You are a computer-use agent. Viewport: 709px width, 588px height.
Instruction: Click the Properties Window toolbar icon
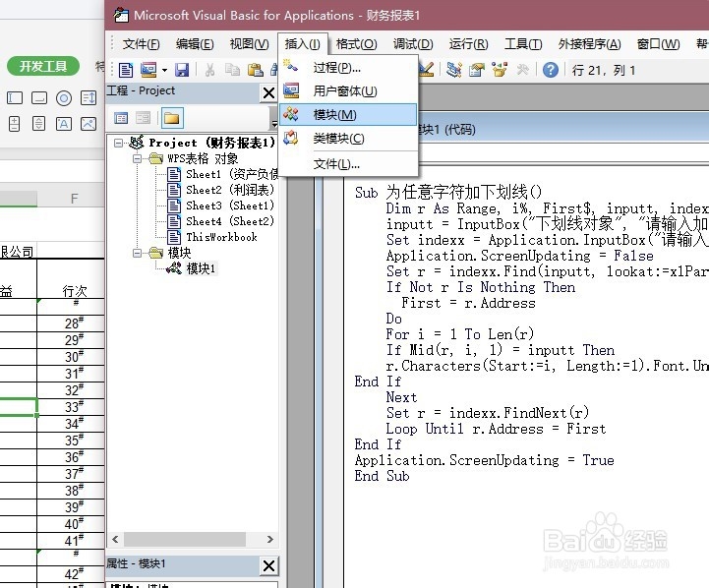pos(477,70)
